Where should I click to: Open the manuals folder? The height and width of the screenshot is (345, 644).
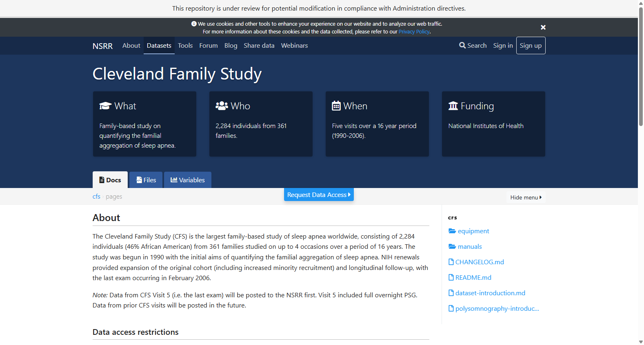coord(469,246)
